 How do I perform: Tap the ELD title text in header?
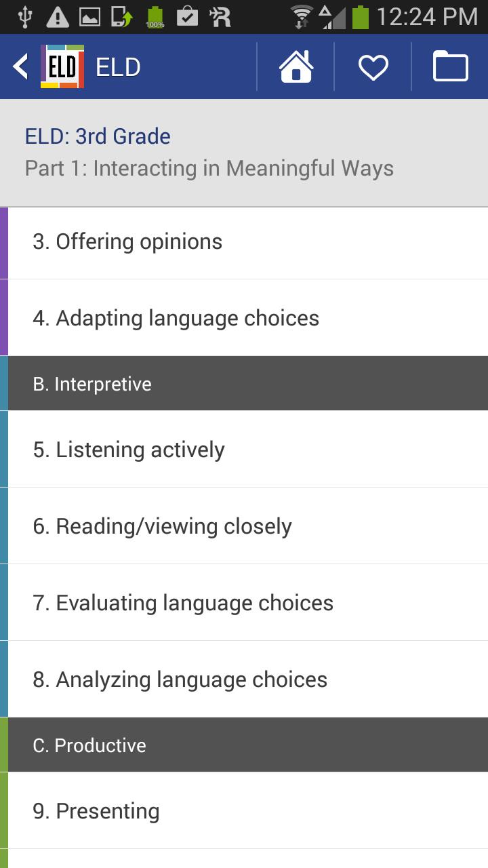[118, 67]
